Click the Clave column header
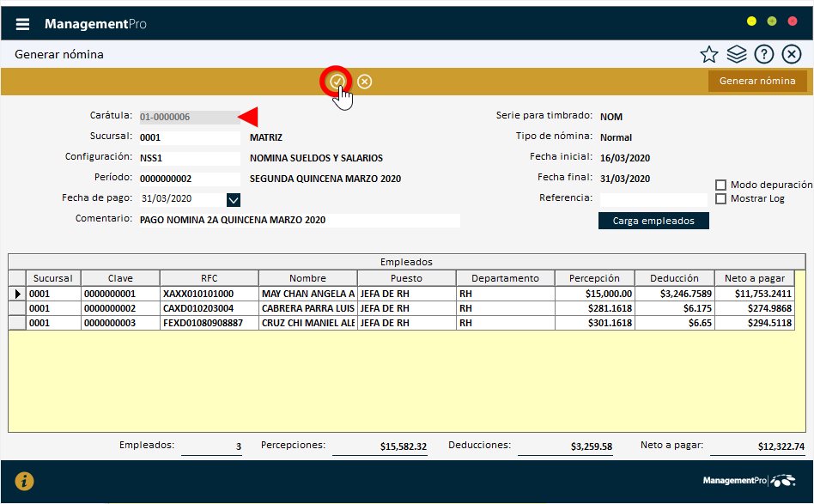The height and width of the screenshot is (504, 814). 120,278
